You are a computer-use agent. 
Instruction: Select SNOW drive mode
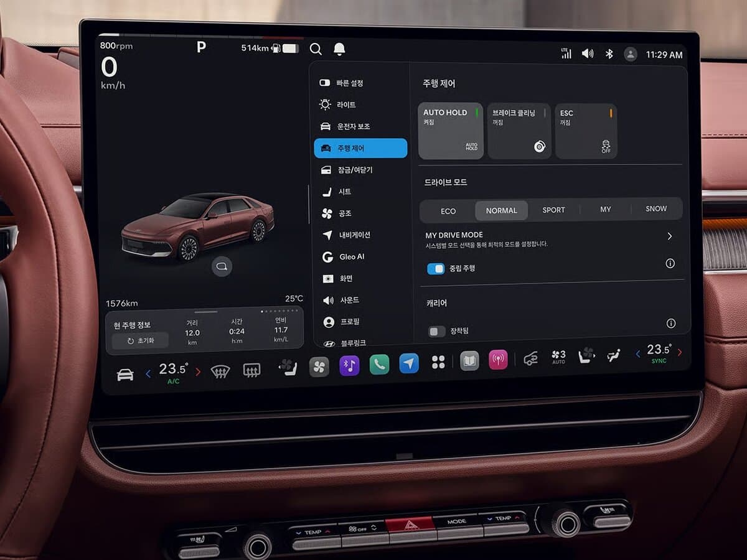coord(656,208)
